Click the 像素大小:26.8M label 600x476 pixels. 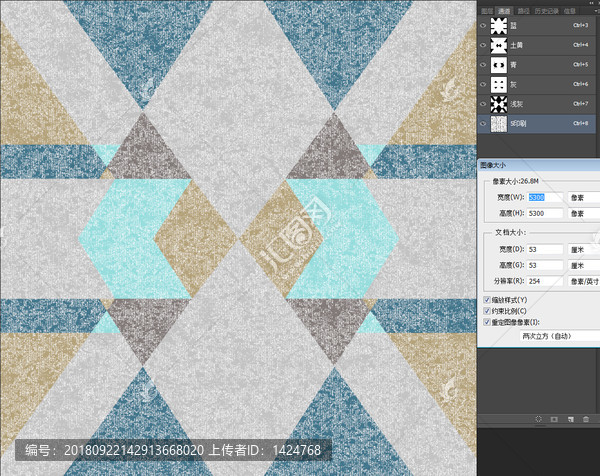point(515,181)
